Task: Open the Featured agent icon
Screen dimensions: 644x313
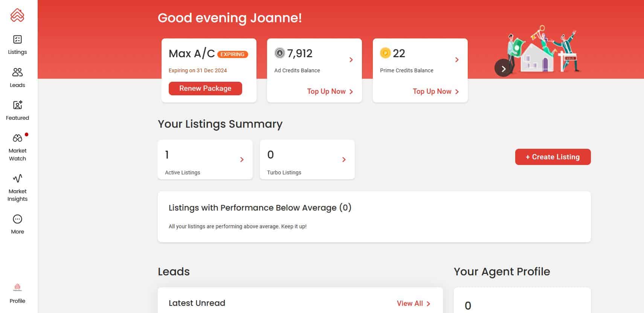Action: click(x=17, y=105)
